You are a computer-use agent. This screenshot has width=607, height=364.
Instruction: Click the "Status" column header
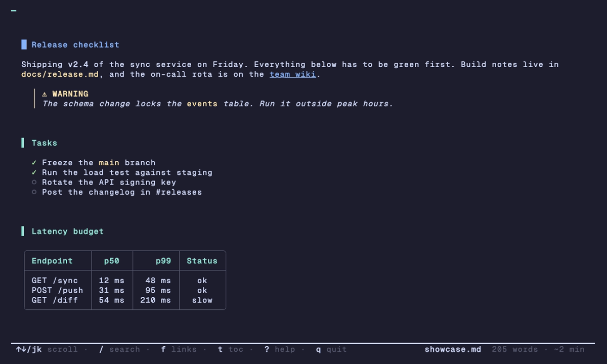pos(202,261)
